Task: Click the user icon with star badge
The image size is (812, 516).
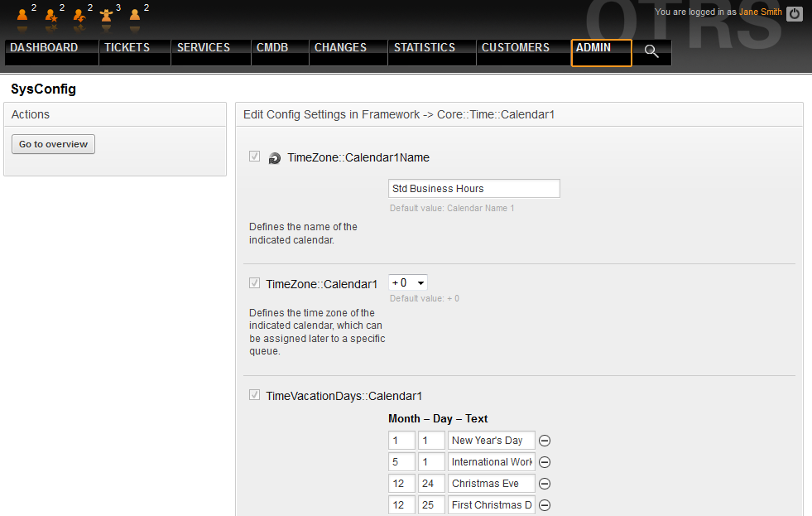Action: point(50,15)
